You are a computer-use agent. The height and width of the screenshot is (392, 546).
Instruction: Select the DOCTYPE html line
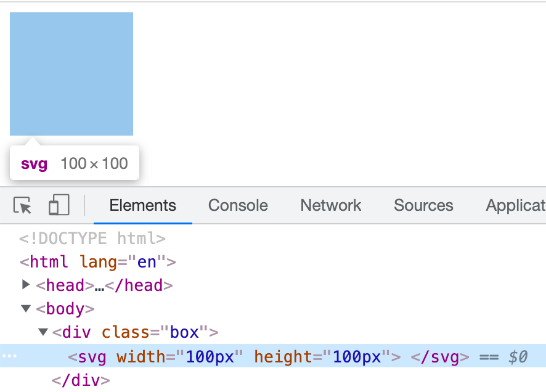tap(92, 239)
